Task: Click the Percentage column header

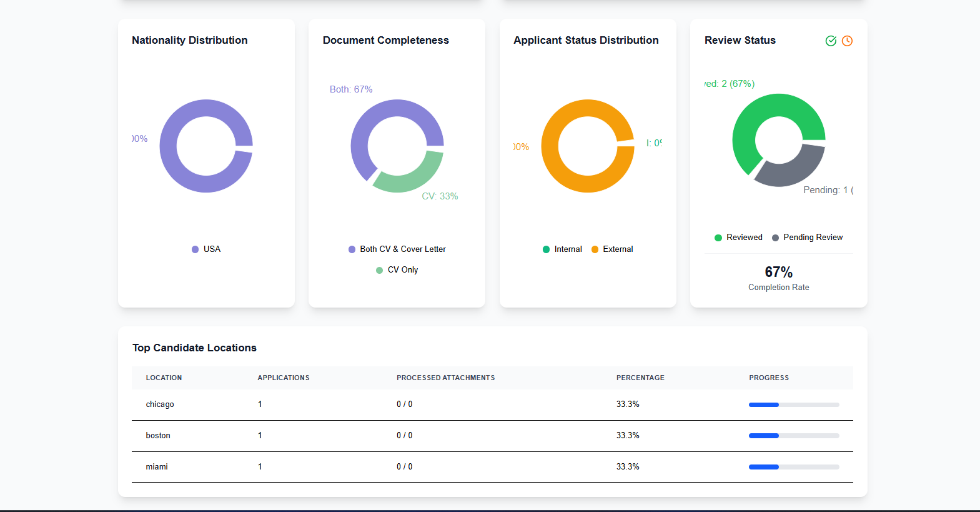Action: (640, 378)
